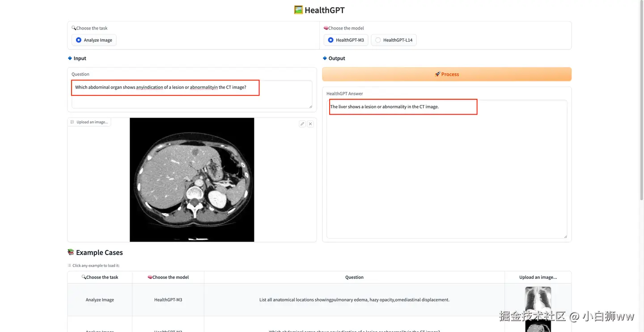The image size is (644, 332).
Task: Click the first row's Analyze Image cell
Action: click(100, 300)
